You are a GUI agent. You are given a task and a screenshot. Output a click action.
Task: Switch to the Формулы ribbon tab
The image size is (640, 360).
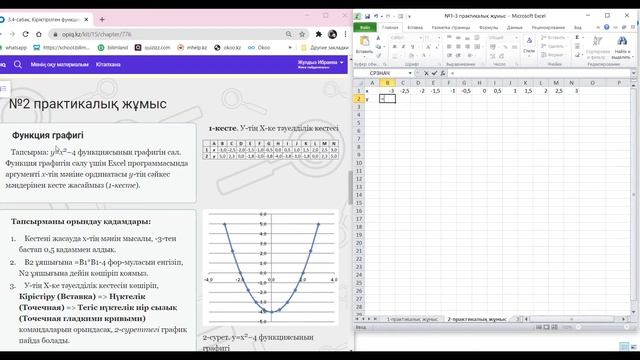489,27
